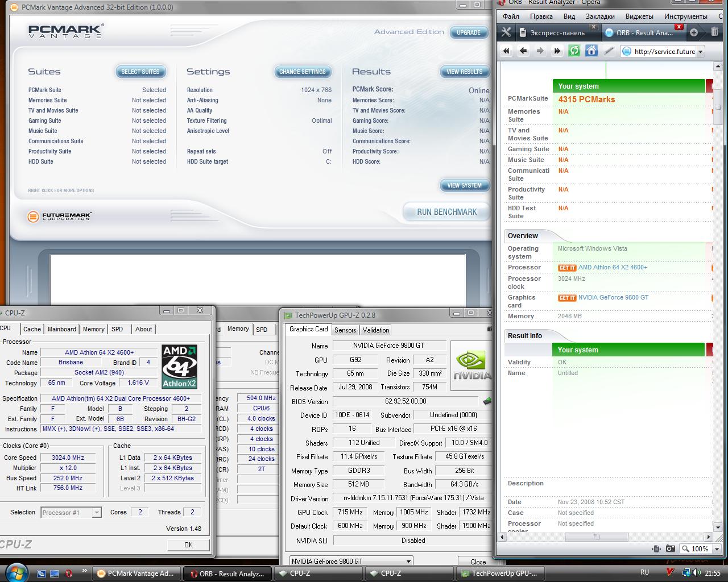Image resolution: width=728 pixels, height=582 pixels.
Task: Open Opera panels wrench icon
Action: [x=506, y=32]
